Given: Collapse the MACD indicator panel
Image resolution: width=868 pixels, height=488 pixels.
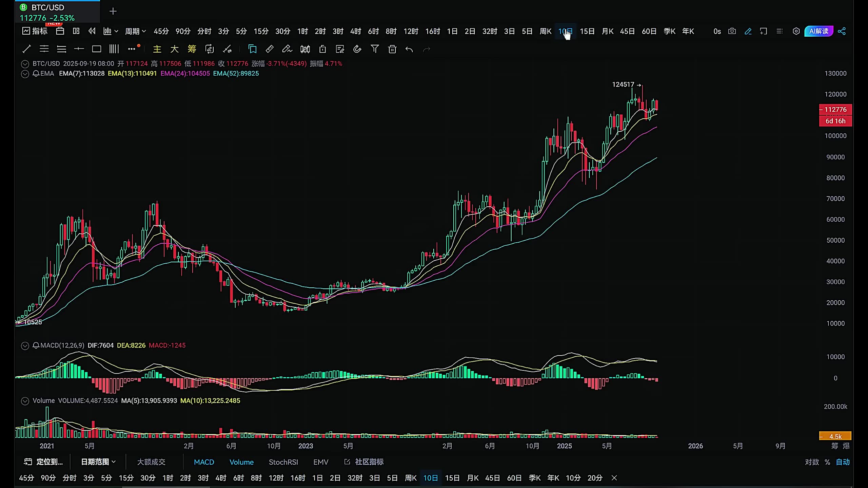Looking at the screenshot, I should click(25, 345).
